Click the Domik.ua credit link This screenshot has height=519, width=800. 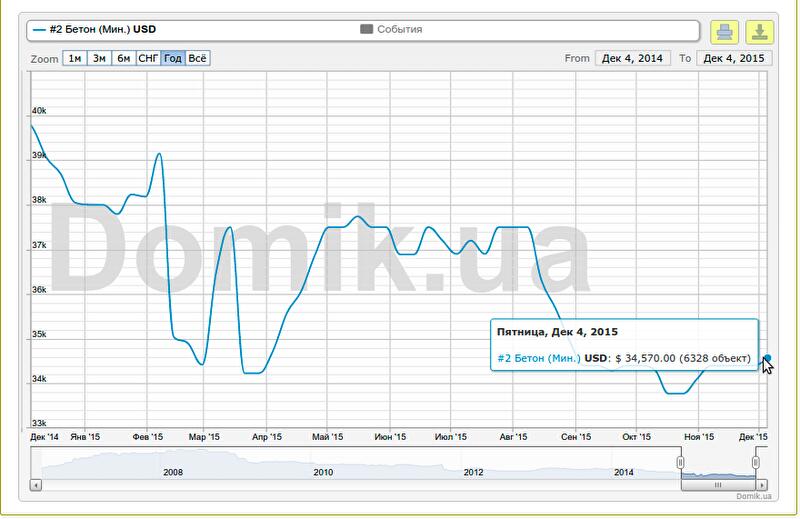(754, 496)
